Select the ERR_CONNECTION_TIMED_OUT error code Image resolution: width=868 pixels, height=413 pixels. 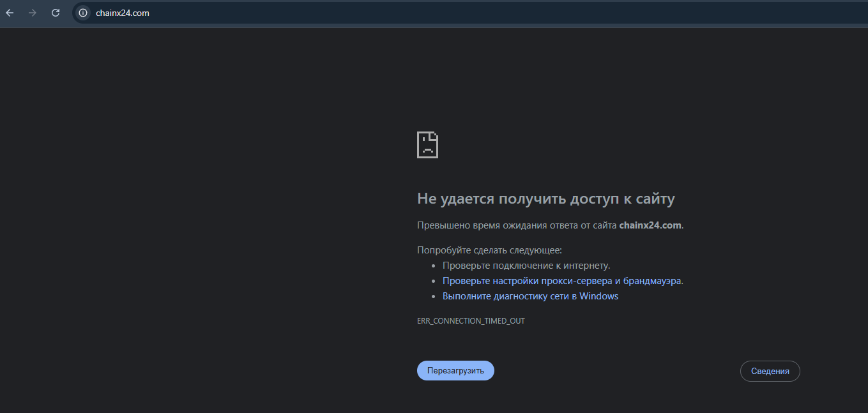tap(471, 321)
